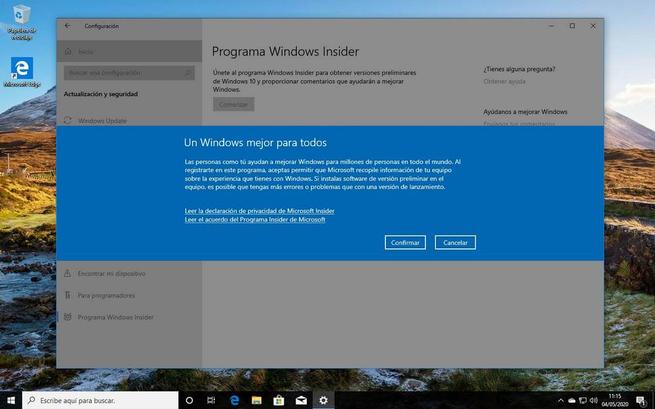Open File Explorer from the taskbar
Screen dimensions: 655x409
pos(256,400)
